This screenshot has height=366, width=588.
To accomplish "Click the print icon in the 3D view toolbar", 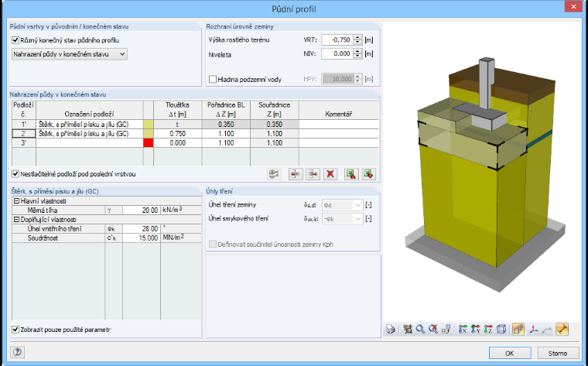I will coord(391,330).
